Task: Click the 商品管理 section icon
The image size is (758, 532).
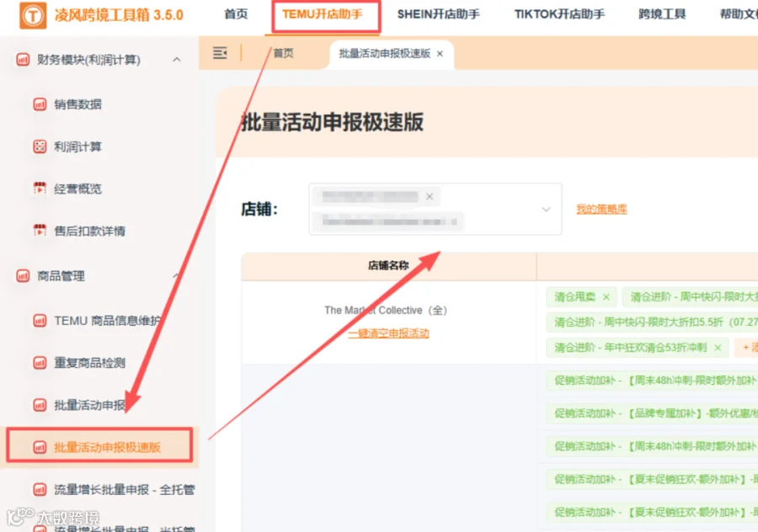Action: tap(23, 275)
